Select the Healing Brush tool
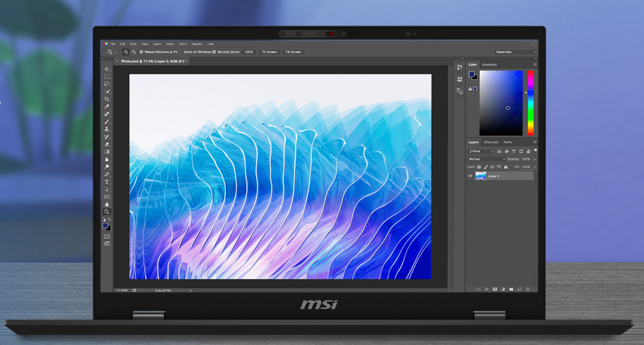The width and height of the screenshot is (644, 345). click(107, 114)
